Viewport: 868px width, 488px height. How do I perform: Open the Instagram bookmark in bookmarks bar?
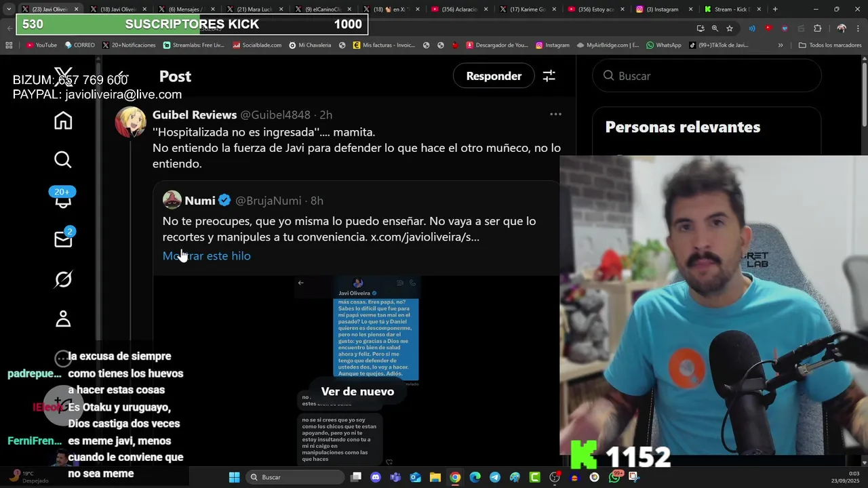pyautogui.click(x=552, y=45)
